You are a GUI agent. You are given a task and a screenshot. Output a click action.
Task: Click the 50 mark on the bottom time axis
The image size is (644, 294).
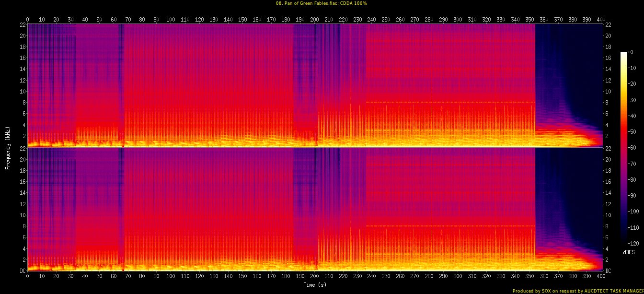coord(99,276)
